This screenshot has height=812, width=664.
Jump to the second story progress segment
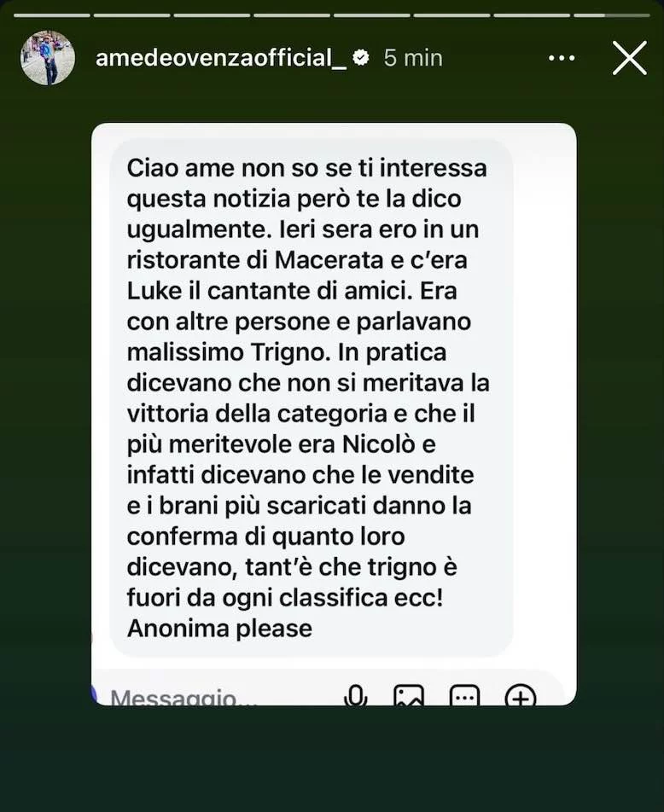point(131,15)
